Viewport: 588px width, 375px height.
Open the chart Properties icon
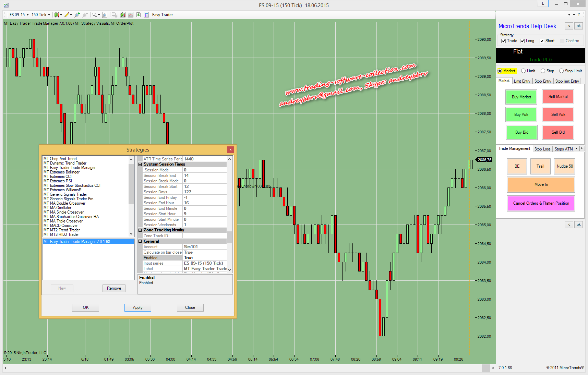[146, 15]
